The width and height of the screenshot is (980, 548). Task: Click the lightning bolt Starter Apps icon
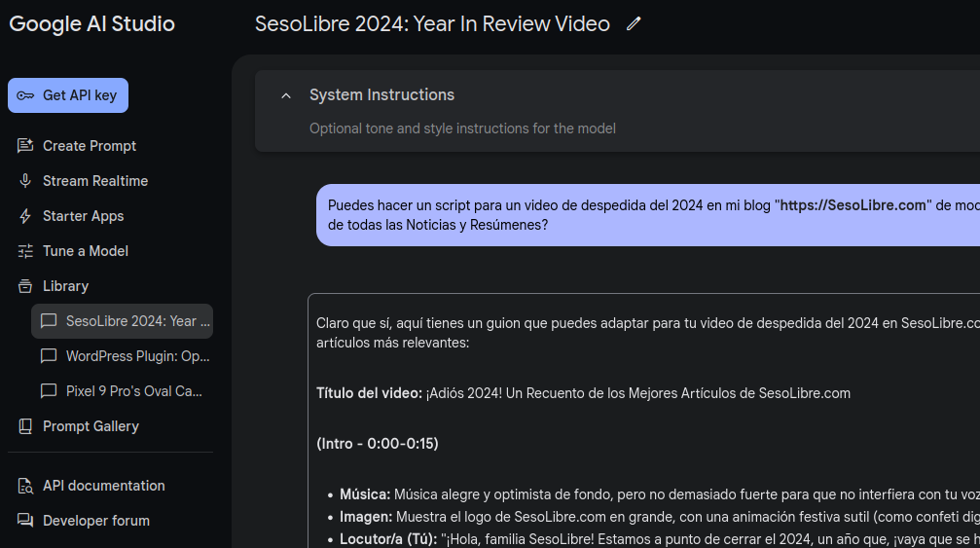click(x=25, y=216)
